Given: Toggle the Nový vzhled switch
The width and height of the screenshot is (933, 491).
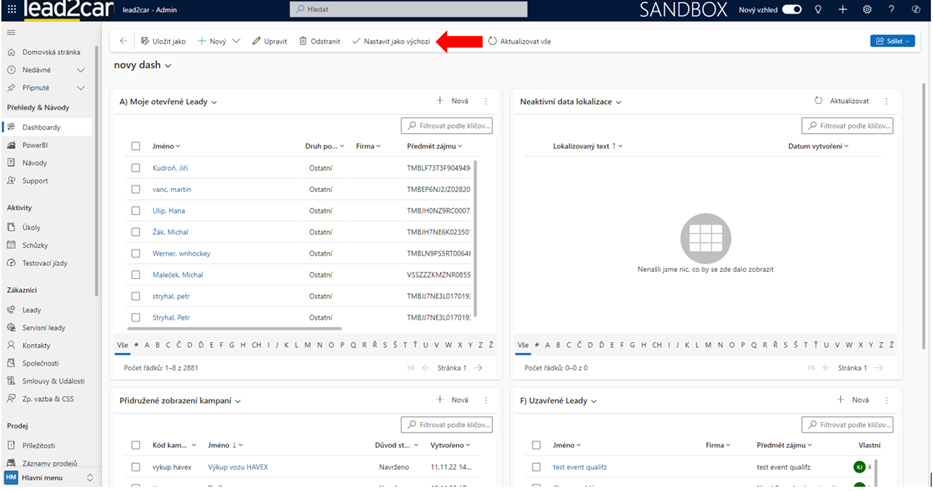Looking at the screenshot, I should point(791,9).
